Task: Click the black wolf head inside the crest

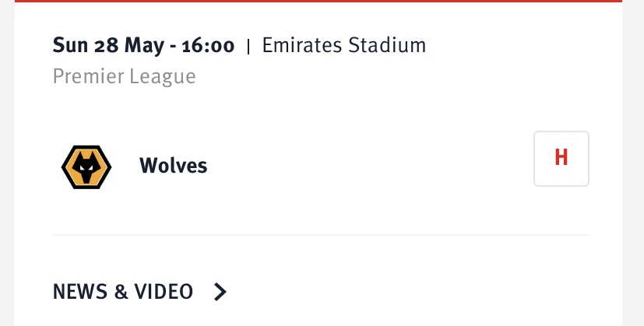Action: [86, 167]
